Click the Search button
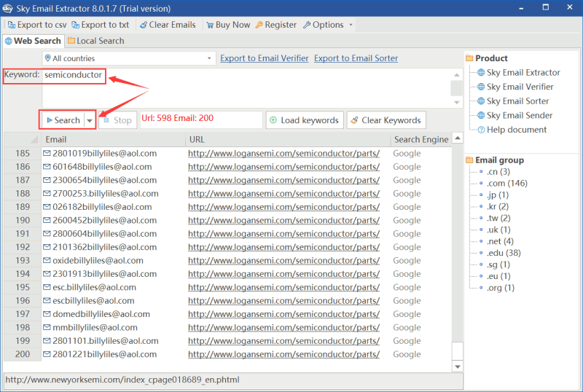Viewport: 583px width, 392px height. (x=63, y=120)
